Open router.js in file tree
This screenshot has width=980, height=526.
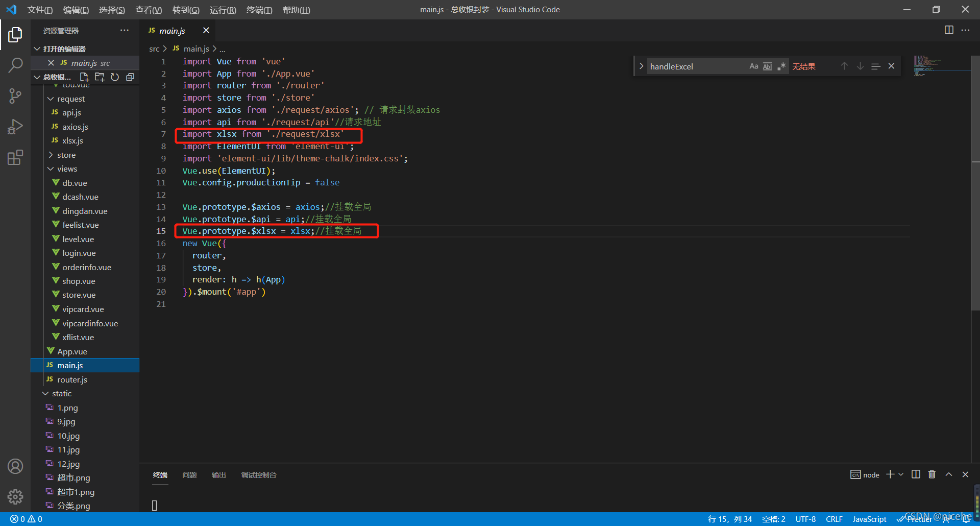coord(72,379)
